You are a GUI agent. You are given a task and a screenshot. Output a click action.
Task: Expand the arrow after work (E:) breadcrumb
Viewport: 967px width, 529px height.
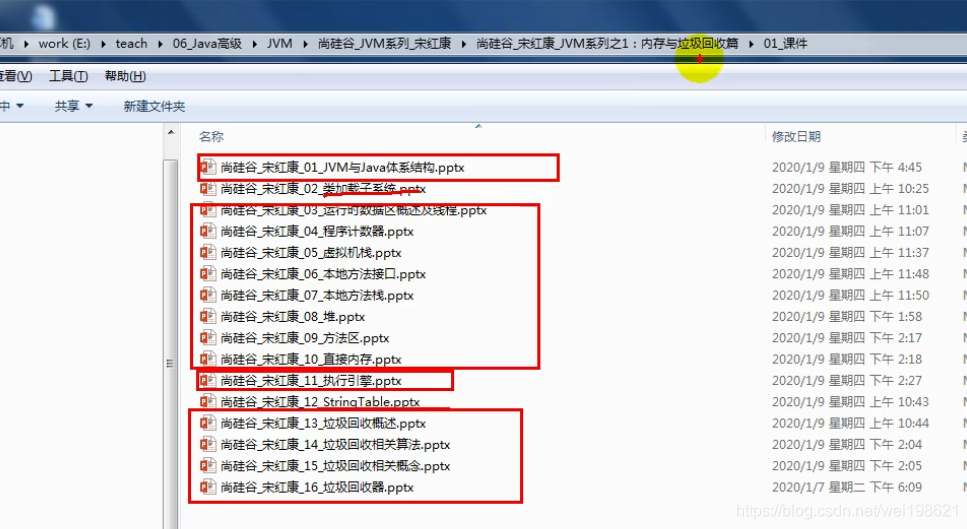coord(103,44)
